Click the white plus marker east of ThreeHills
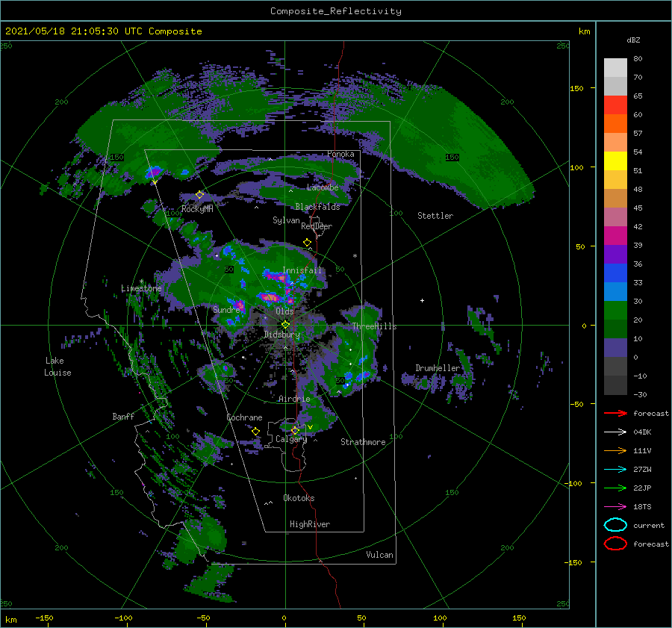This screenshot has height=628, width=672. [x=422, y=300]
